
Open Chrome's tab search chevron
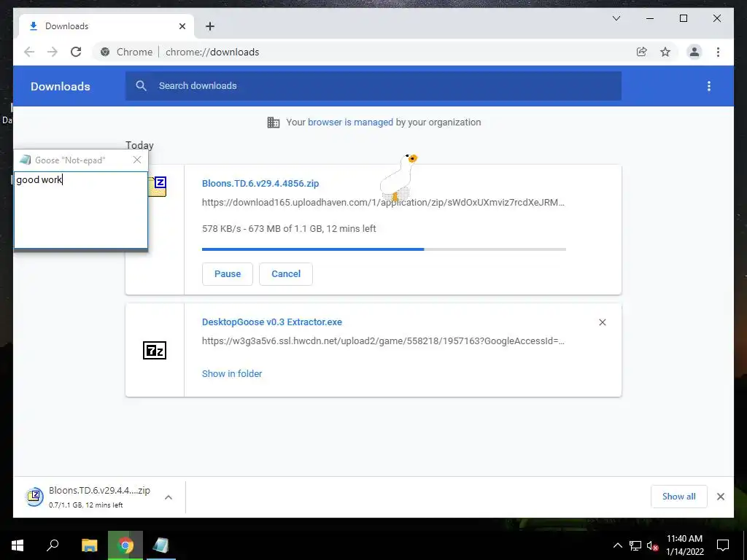(616, 18)
